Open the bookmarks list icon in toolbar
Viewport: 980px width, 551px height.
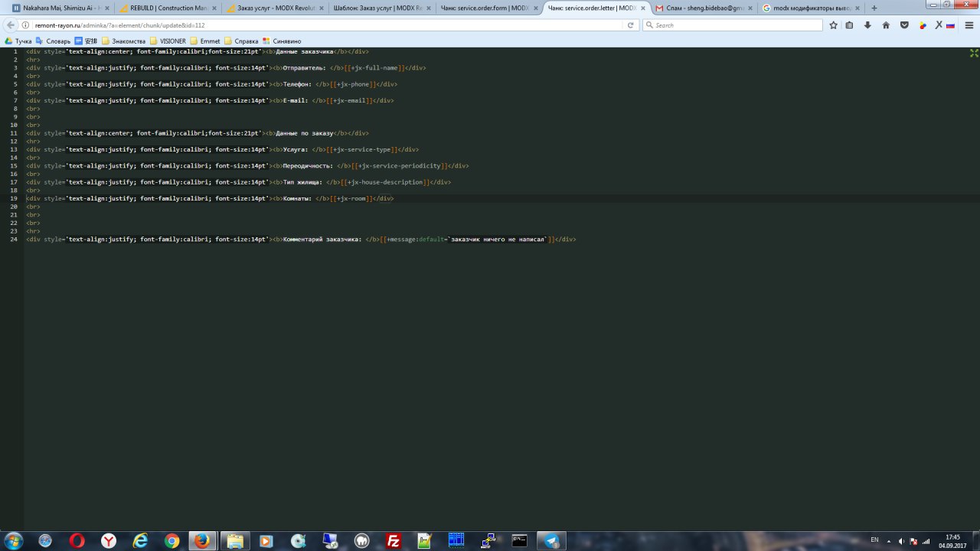[850, 25]
